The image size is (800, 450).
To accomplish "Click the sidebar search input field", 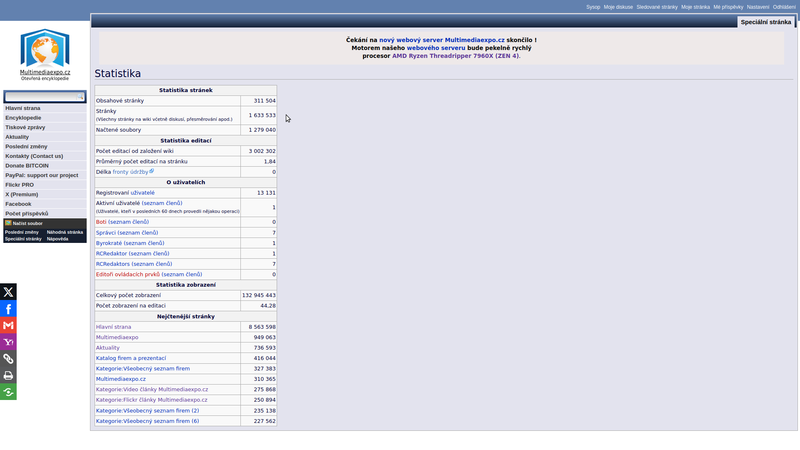I will coord(39,97).
